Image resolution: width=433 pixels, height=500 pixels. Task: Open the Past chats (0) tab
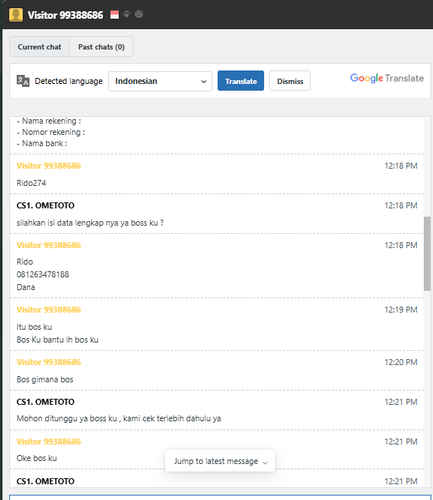[101, 47]
